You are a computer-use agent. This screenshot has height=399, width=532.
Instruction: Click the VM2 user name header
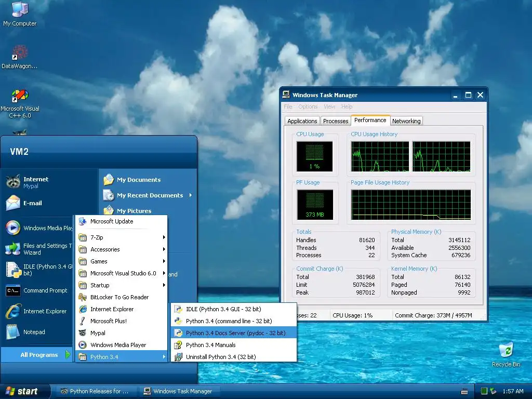coord(19,152)
